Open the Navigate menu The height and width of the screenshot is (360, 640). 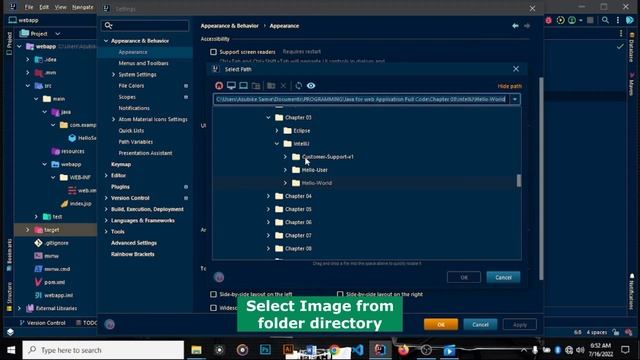pos(82,7)
